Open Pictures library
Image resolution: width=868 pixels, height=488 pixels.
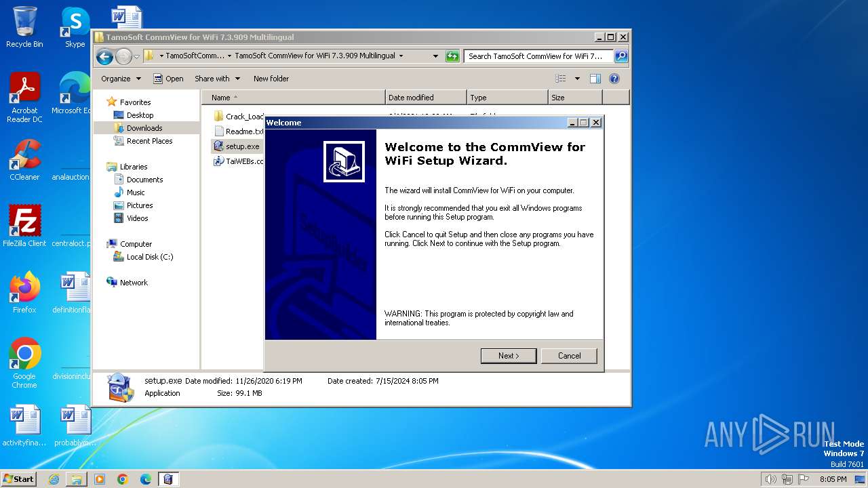click(133, 205)
